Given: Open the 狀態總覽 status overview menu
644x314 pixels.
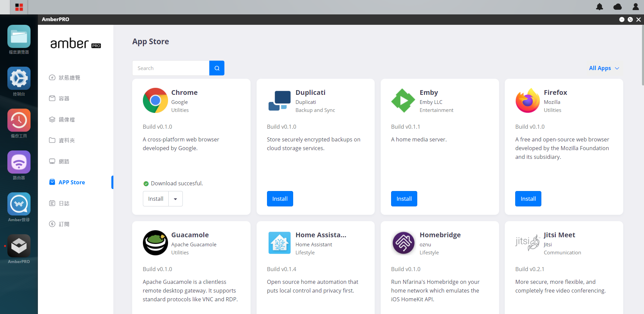Looking at the screenshot, I should click(65, 78).
